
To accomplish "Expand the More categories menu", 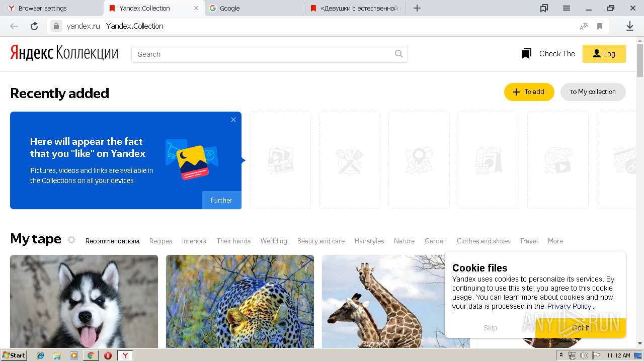I will 555,241.
